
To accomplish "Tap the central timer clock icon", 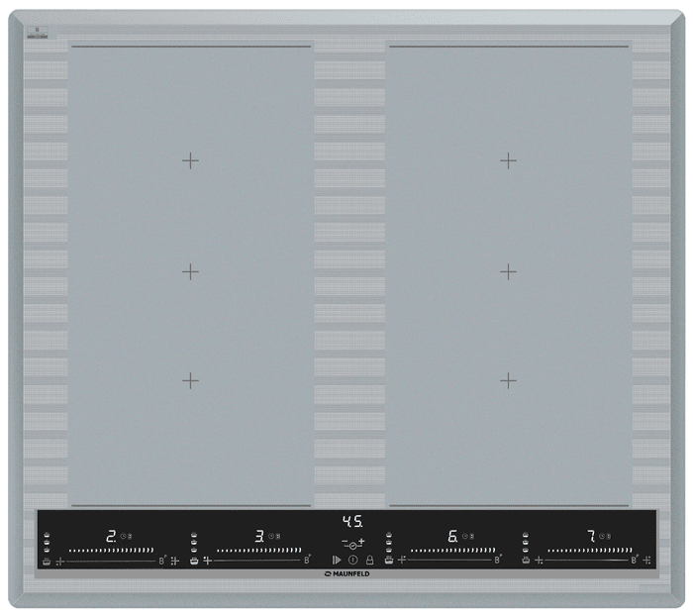I will pos(352,546).
